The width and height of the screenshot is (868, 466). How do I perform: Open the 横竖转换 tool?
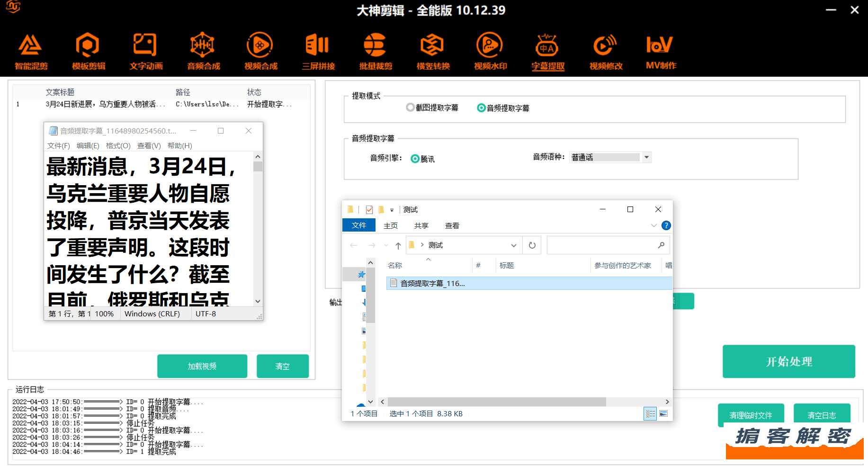tap(433, 52)
